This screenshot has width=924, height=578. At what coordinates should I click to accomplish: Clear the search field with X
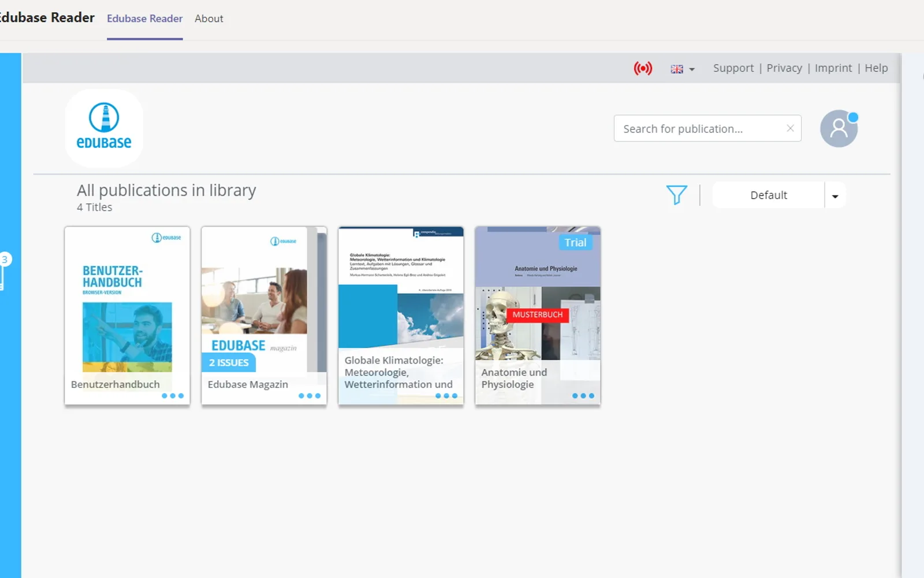coord(790,128)
